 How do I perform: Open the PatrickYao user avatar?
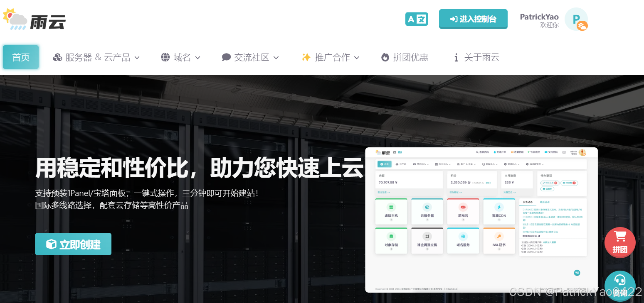click(576, 19)
